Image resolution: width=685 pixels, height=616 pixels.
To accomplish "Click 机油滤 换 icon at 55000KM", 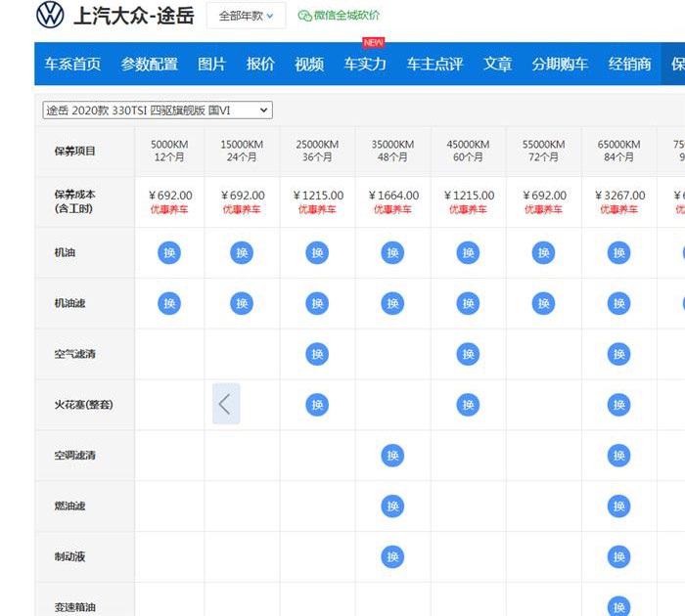I will coord(543,303).
